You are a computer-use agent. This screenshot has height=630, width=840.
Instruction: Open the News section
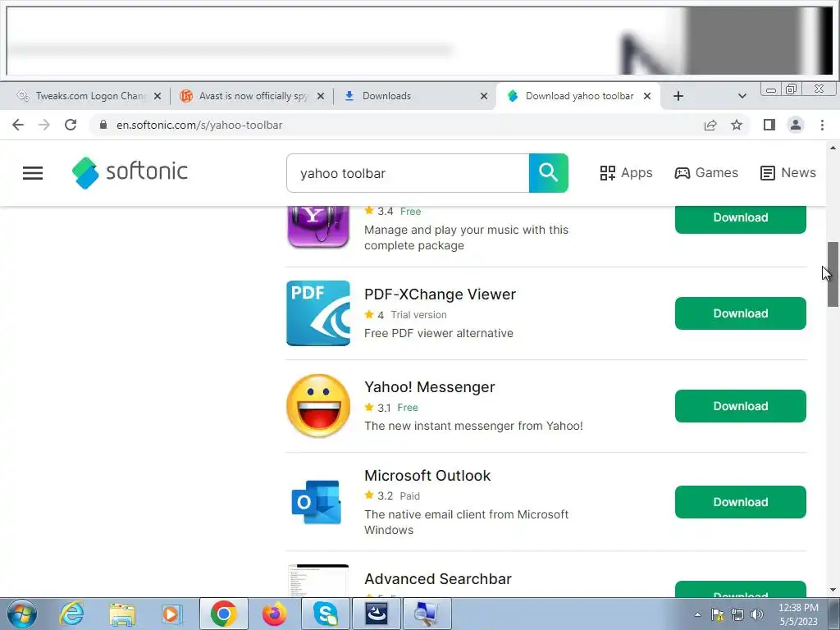click(x=788, y=173)
